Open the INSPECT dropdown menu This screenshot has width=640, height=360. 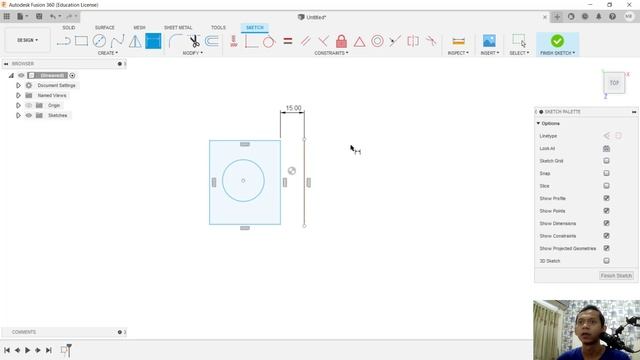[458, 53]
